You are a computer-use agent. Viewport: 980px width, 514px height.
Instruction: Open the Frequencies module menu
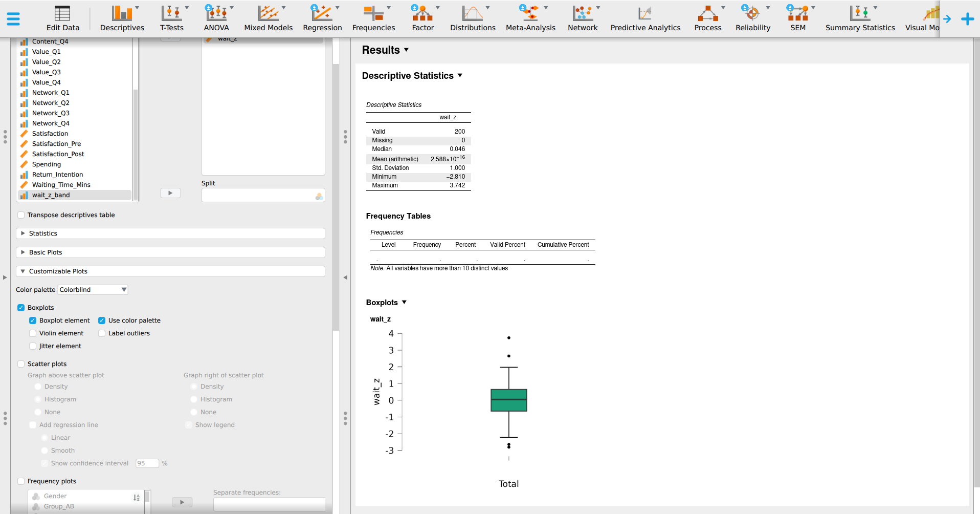[373, 18]
